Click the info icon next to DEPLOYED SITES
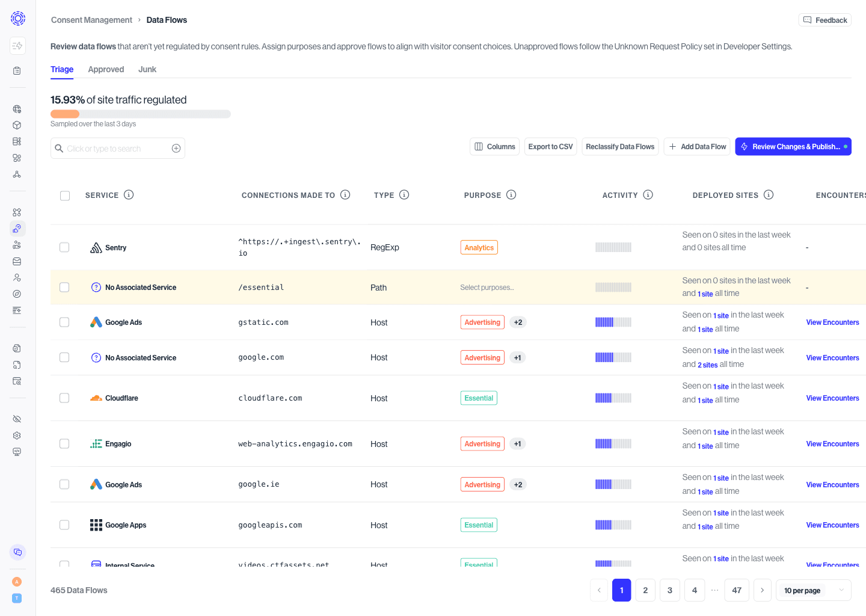The height and width of the screenshot is (616, 866). pos(769,195)
